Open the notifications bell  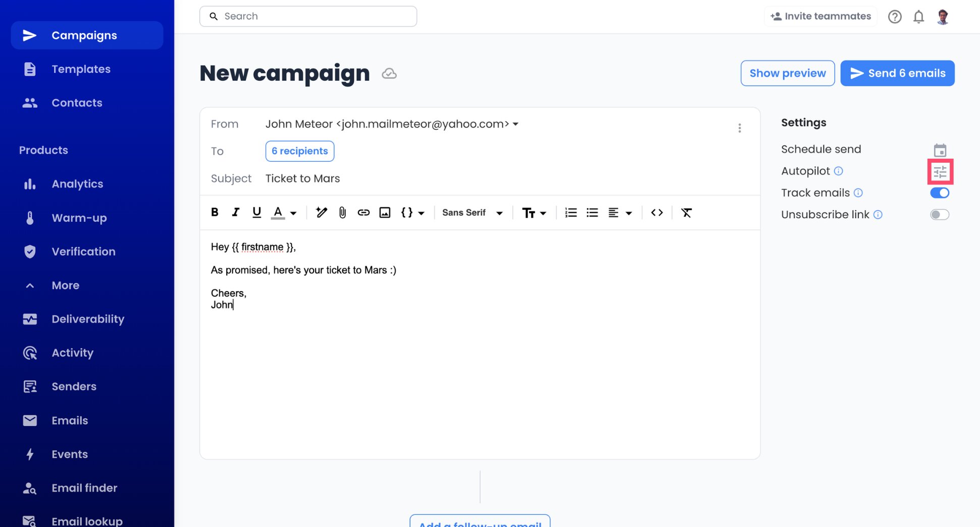point(918,17)
